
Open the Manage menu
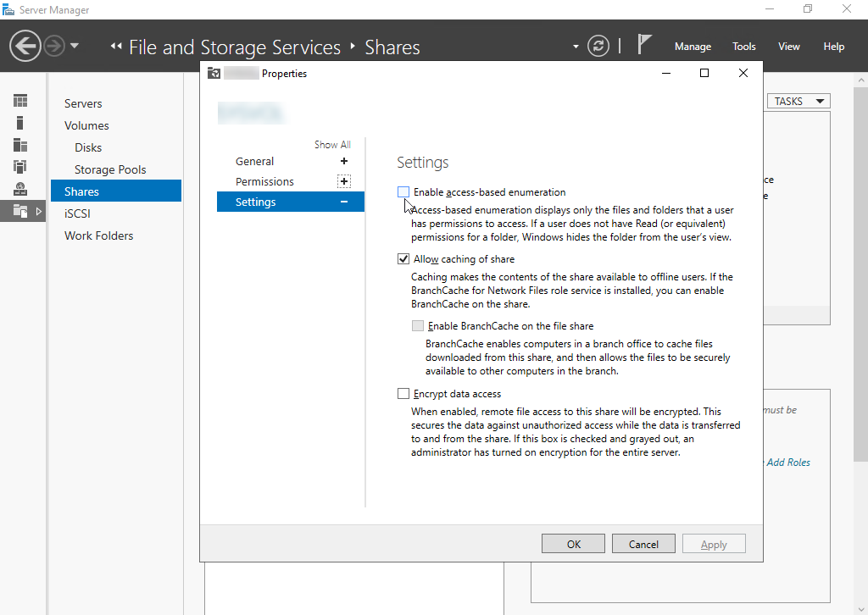(x=693, y=47)
